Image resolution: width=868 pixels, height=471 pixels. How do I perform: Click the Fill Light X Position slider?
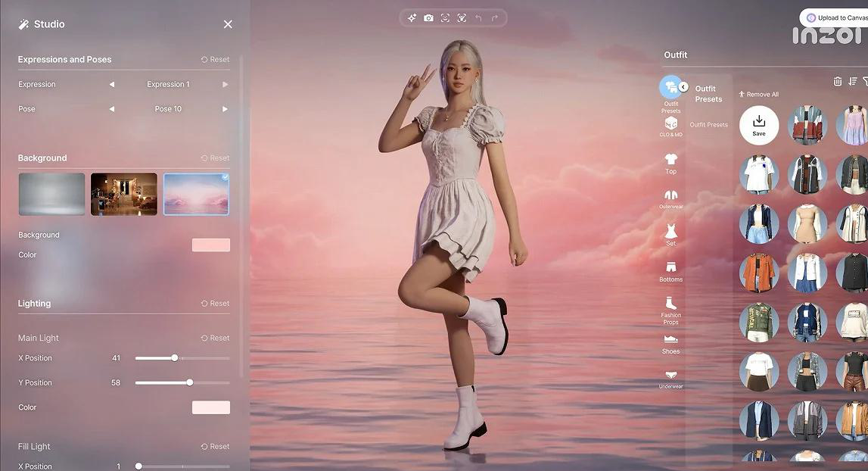pyautogui.click(x=182, y=466)
